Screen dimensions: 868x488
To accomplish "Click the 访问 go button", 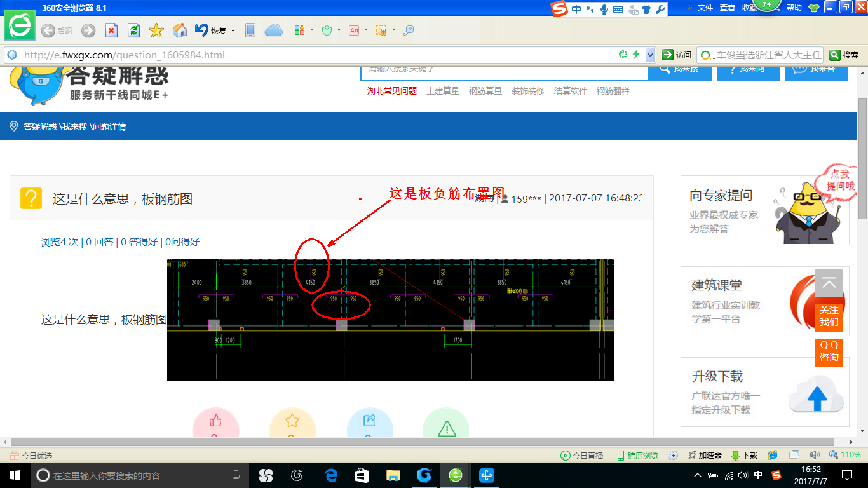I will tap(677, 55).
